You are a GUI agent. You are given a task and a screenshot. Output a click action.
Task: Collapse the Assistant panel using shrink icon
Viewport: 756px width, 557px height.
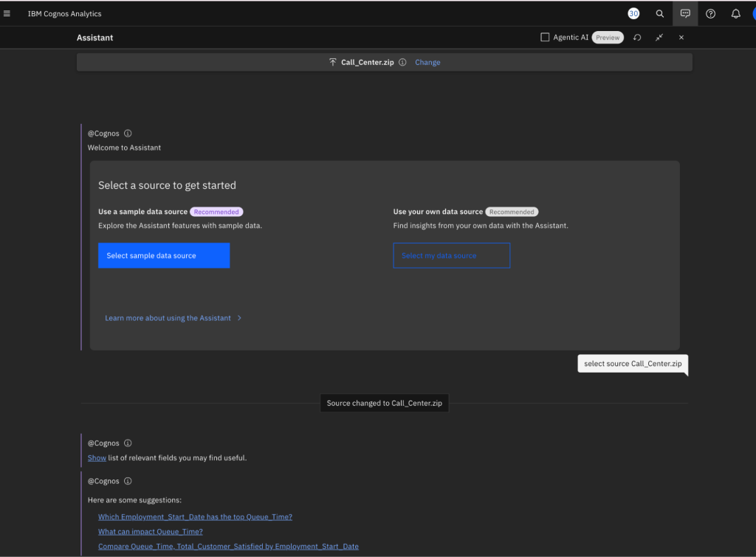tap(659, 37)
